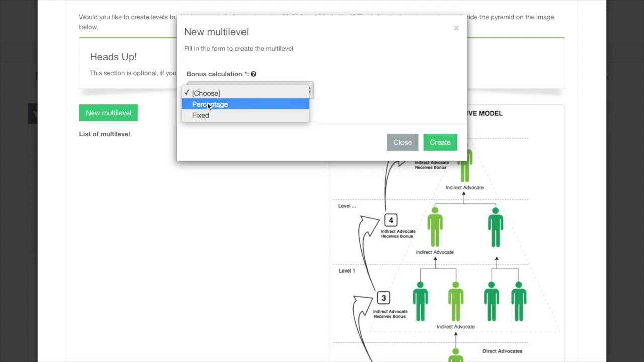Dismiss the dialog with the X icon
644x362 pixels.
click(456, 28)
